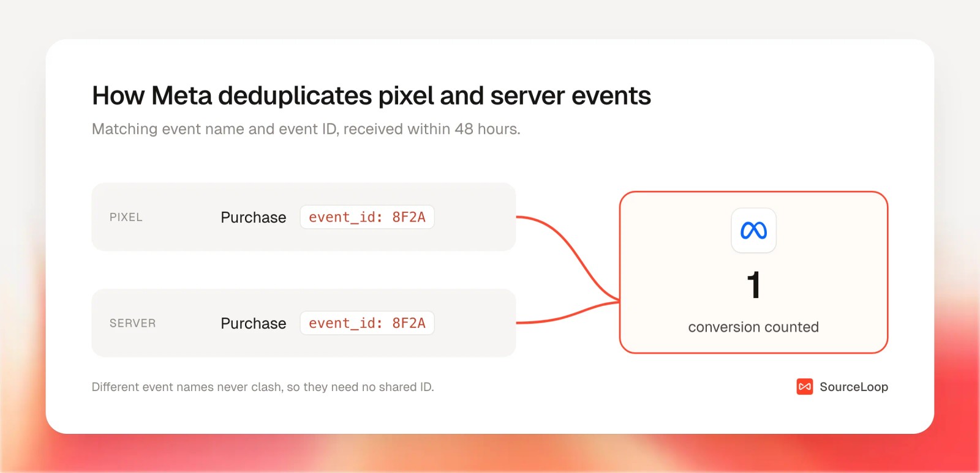Click the large number 1 in the conversion box
The height and width of the screenshot is (473, 980).
754,285
